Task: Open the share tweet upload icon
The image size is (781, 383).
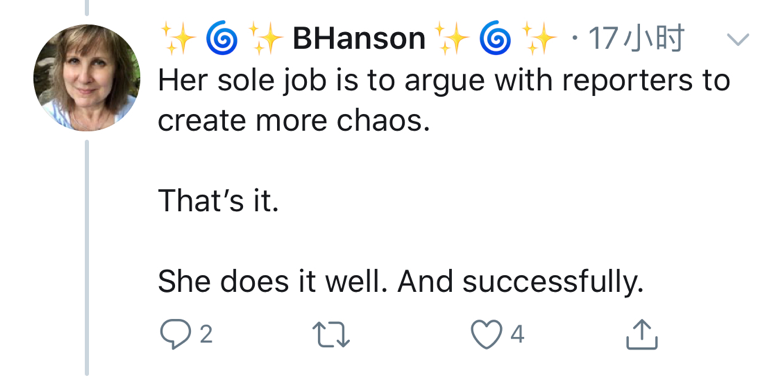Action: click(x=642, y=334)
